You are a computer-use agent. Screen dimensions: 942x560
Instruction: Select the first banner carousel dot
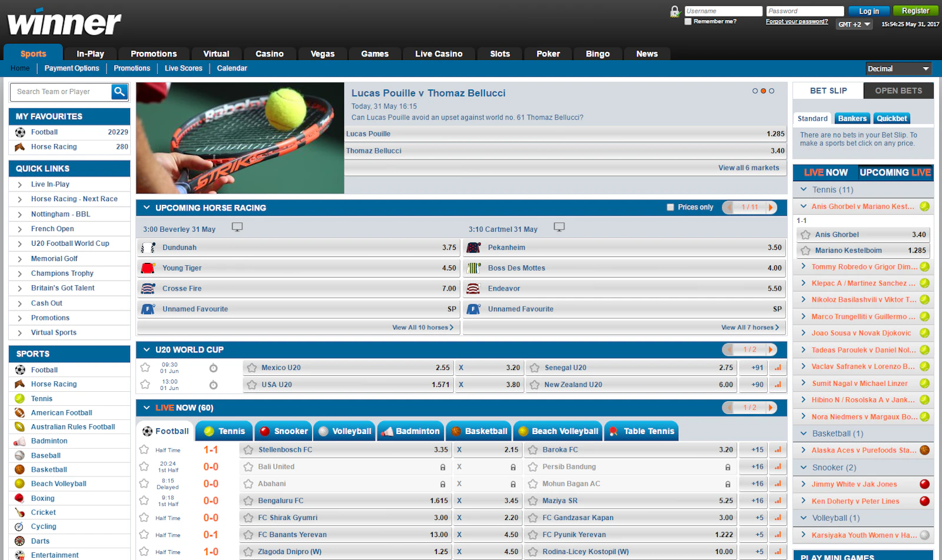point(755,91)
